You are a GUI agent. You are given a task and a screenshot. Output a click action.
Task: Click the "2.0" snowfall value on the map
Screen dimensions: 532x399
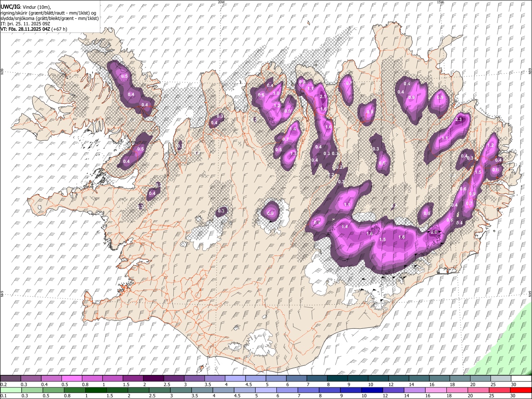click(x=434, y=232)
